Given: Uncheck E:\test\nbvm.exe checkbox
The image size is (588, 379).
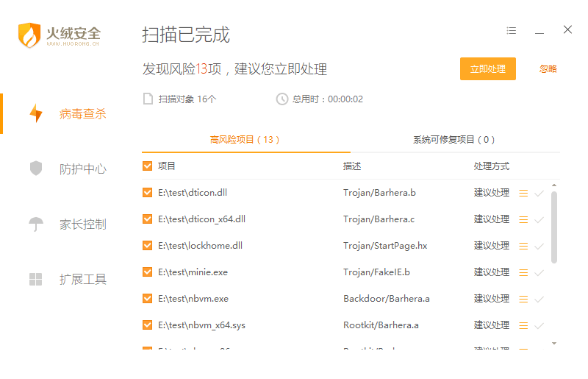Looking at the screenshot, I should click(148, 299).
